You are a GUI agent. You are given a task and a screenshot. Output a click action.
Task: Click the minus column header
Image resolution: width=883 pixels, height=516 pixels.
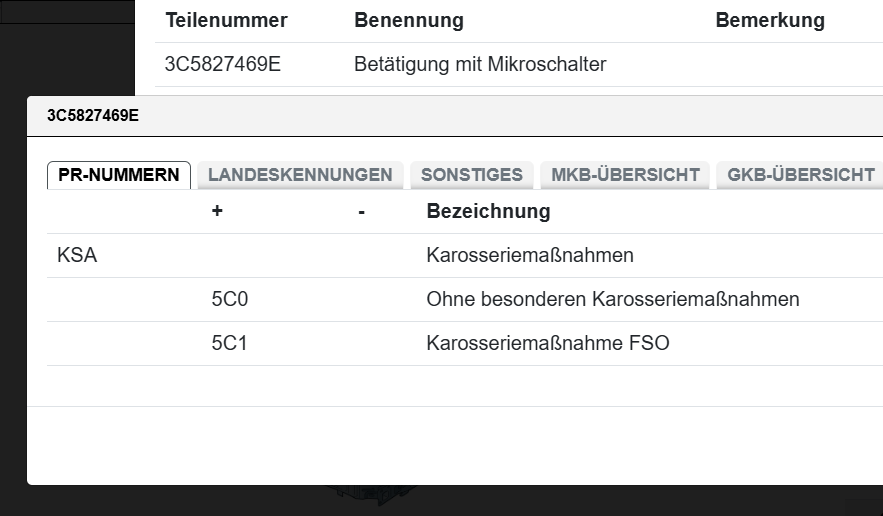click(x=361, y=211)
